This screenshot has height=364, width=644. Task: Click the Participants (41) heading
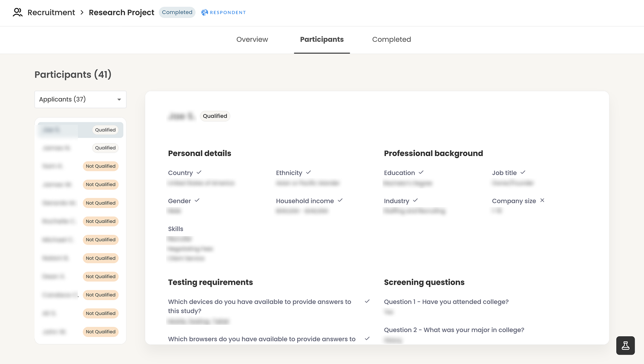pos(73,75)
